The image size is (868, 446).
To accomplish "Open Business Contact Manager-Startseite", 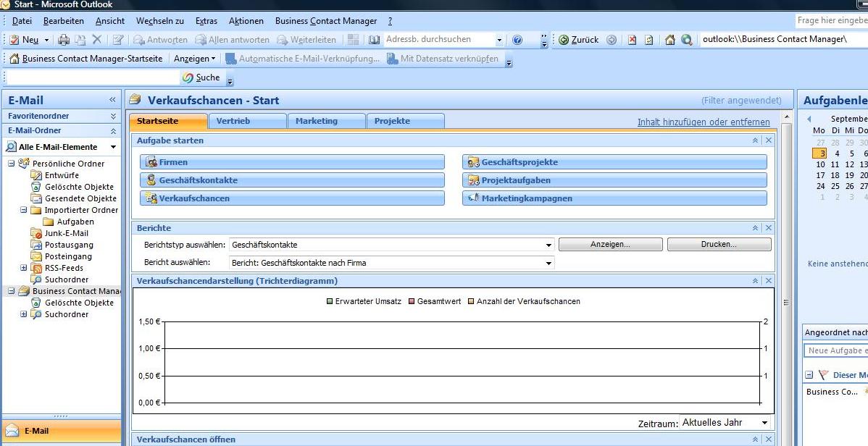I will pos(86,59).
